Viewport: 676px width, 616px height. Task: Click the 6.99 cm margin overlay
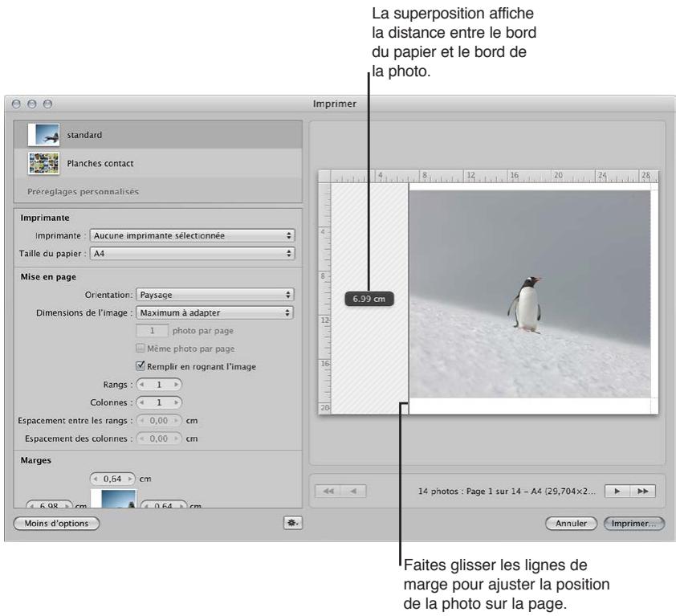(x=369, y=299)
